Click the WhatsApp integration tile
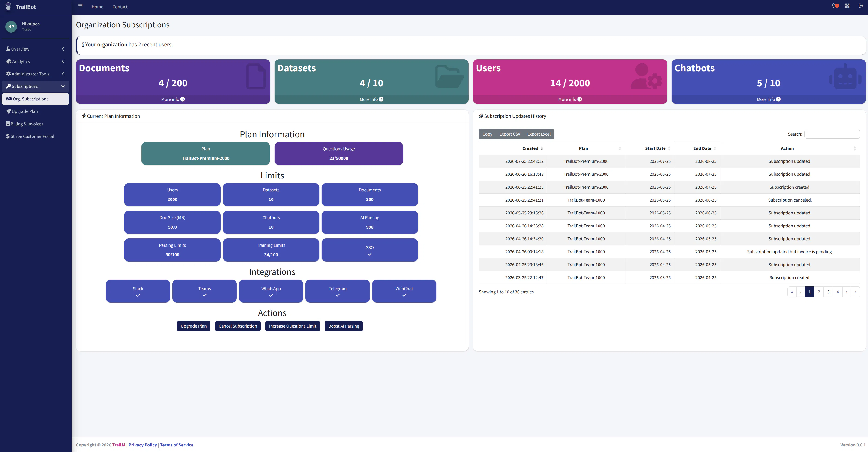This screenshot has width=868, height=452. pos(271,291)
